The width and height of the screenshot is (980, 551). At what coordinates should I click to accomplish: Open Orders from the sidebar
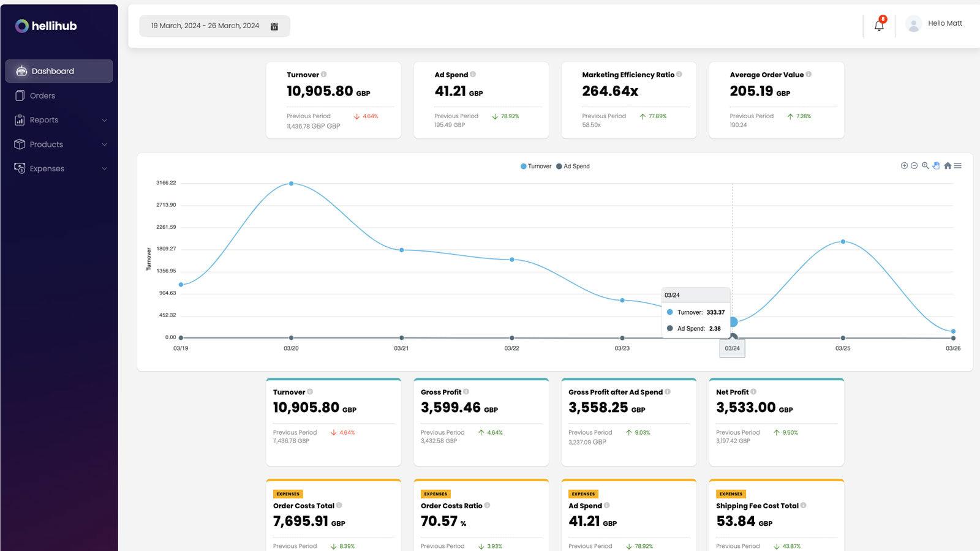point(42,96)
